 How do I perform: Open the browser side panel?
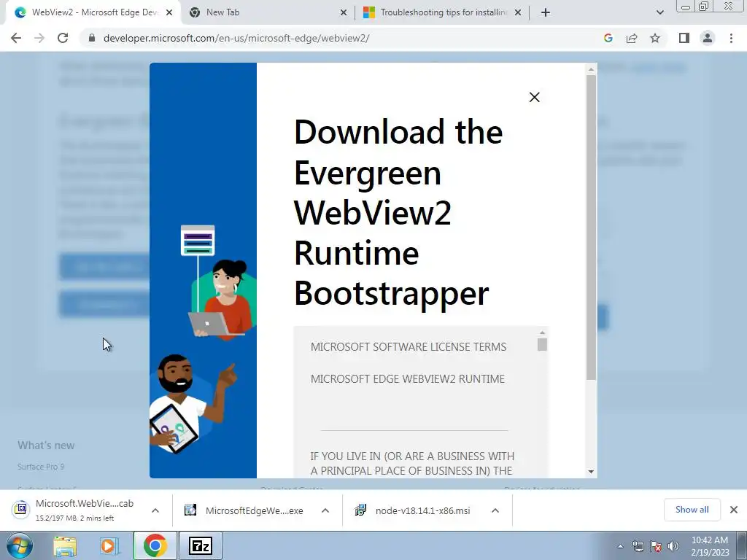click(684, 38)
